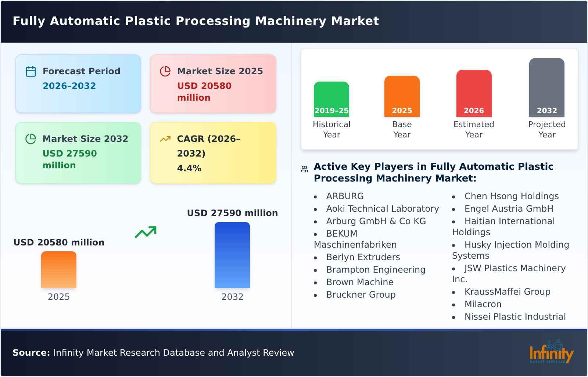The image size is (588, 377).
Task: Click the USD 20580 million label above orange bar
Action: click(59, 243)
